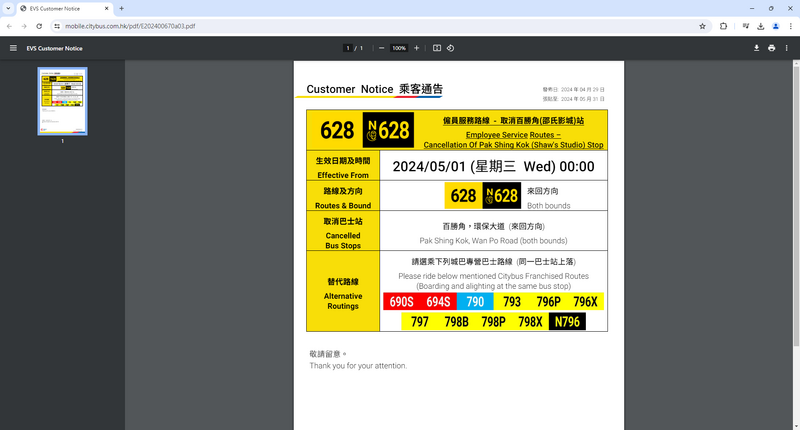Expand Chrome's three-dot main menu
Screen dimensions: 800x430
point(789,26)
